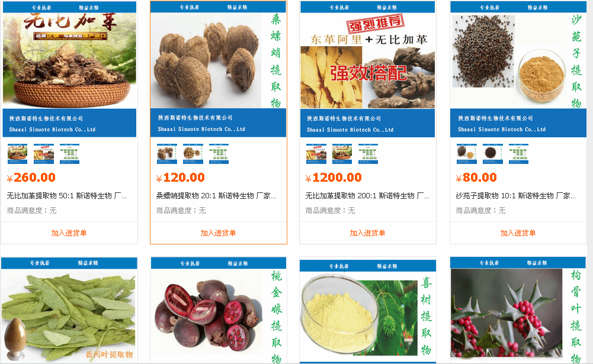593x364 pixels.
Task: Add 无比加革提取物 50:1 to purchase list
Action: pos(69,233)
